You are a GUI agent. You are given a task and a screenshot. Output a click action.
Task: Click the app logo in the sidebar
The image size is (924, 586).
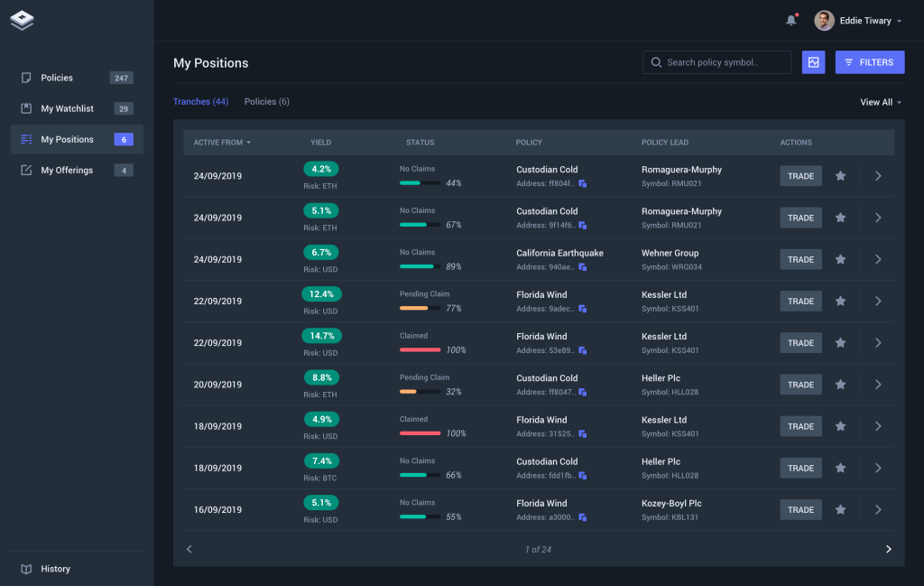pos(22,20)
